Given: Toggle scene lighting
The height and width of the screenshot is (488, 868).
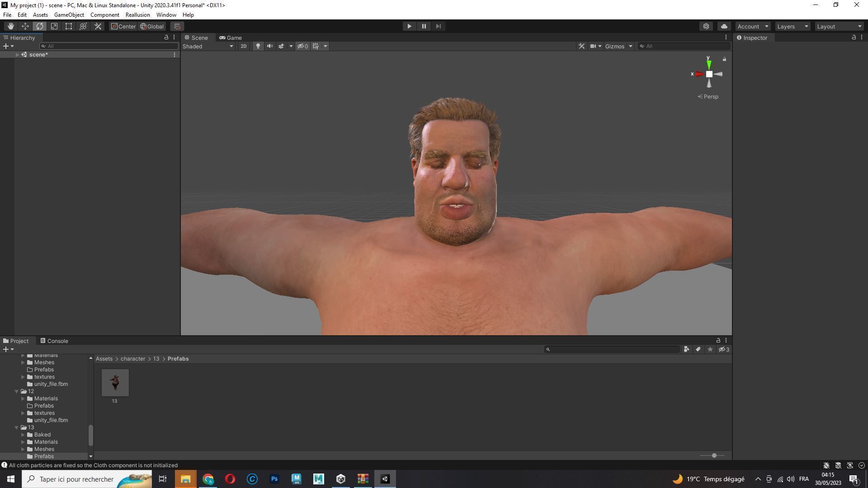Looking at the screenshot, I should coord(258,46).
